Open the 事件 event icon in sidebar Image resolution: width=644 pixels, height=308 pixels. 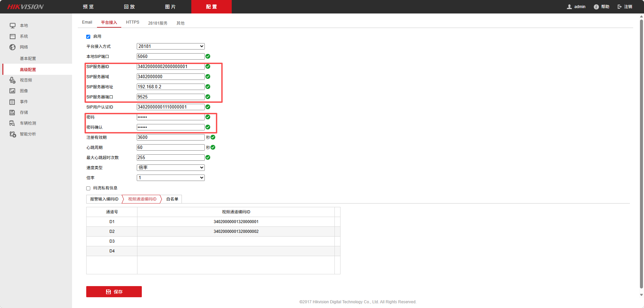(12, 102)
